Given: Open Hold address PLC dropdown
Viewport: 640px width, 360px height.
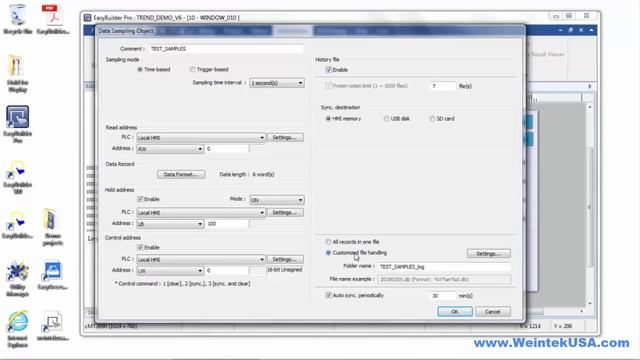Looking at the screenshot, I should tap(201, 213).
